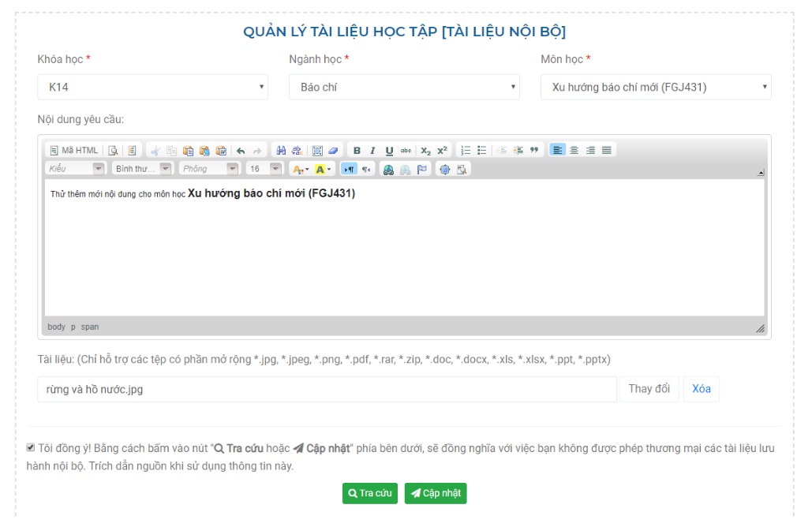The image size is (812, 527).
Task: Click the Xóa link to remove file
Action: [701, 389]
